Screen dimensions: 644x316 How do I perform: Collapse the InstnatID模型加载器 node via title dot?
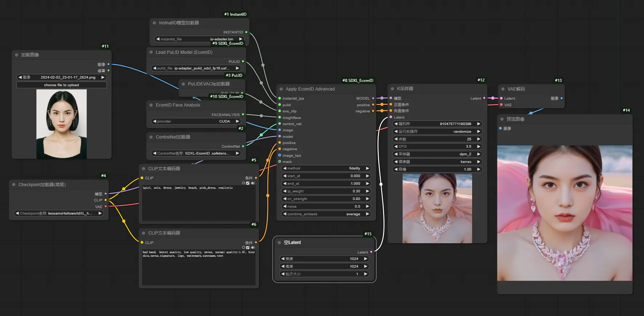pos(154,23)
